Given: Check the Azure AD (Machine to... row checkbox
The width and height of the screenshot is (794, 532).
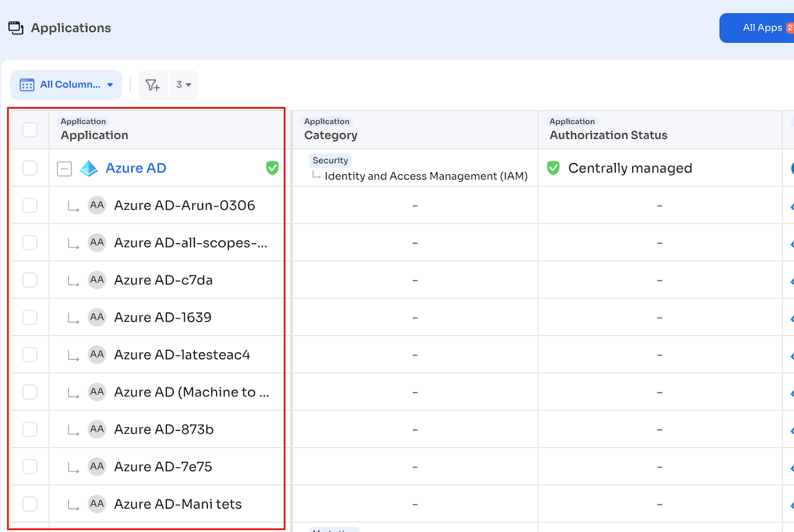Looking at the screenshot, I should click(x=30, y=392).
